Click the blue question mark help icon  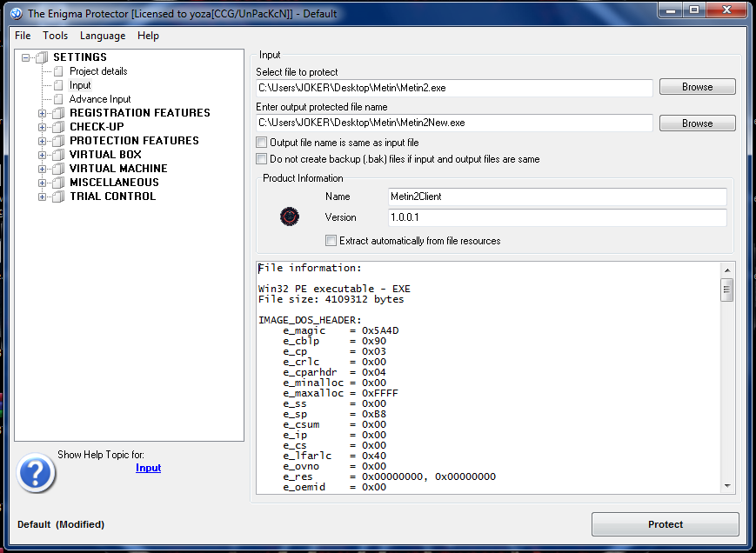tap(37, 472)
